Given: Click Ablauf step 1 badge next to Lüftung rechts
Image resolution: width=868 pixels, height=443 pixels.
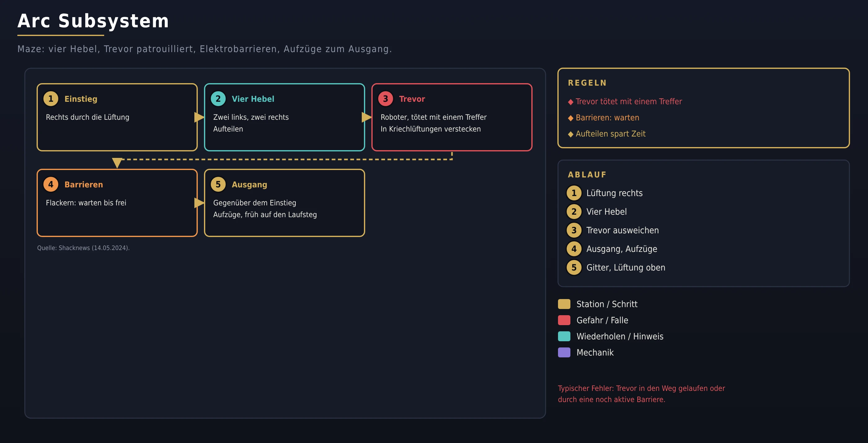Looking at the screenshot, I should [x=574, y=193].
